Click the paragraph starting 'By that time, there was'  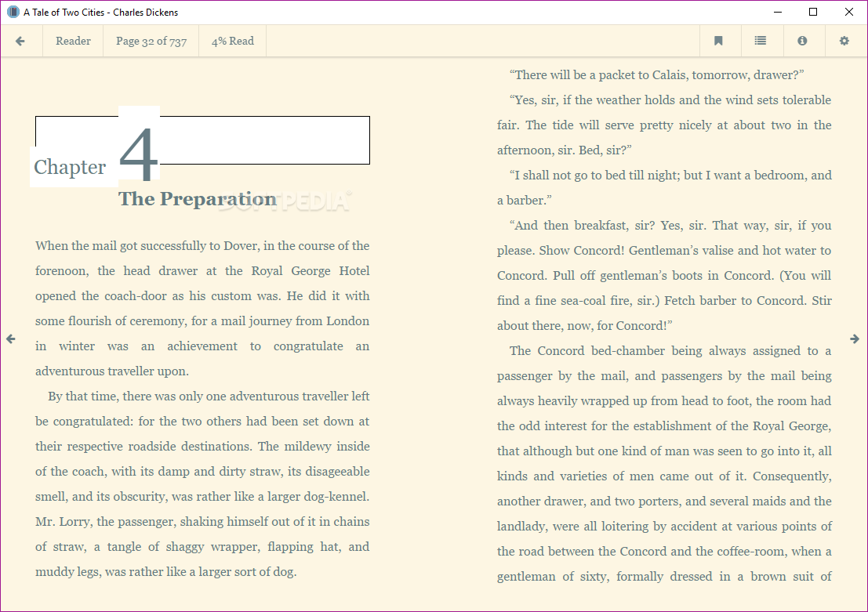click(x=202, y=483)
